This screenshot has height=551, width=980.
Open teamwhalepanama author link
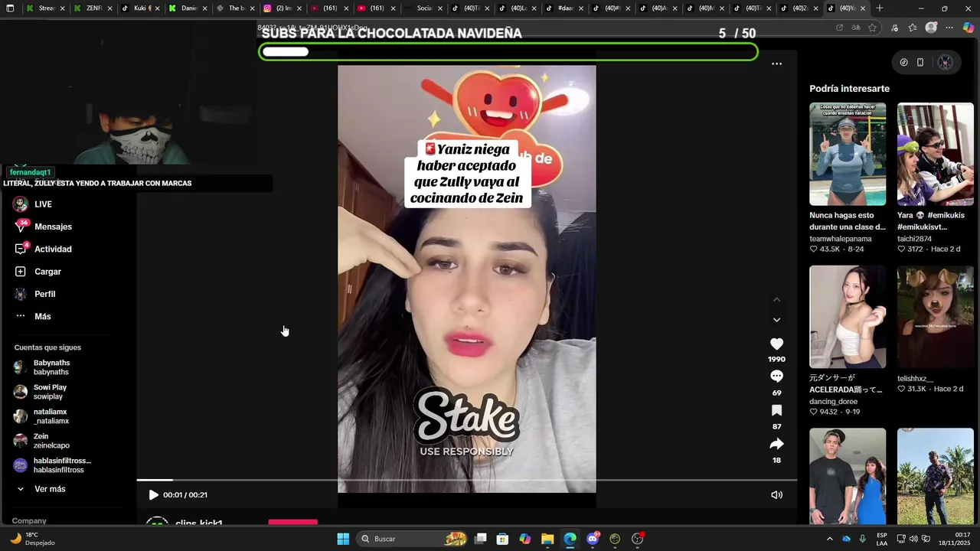click(x=841, y=239)
